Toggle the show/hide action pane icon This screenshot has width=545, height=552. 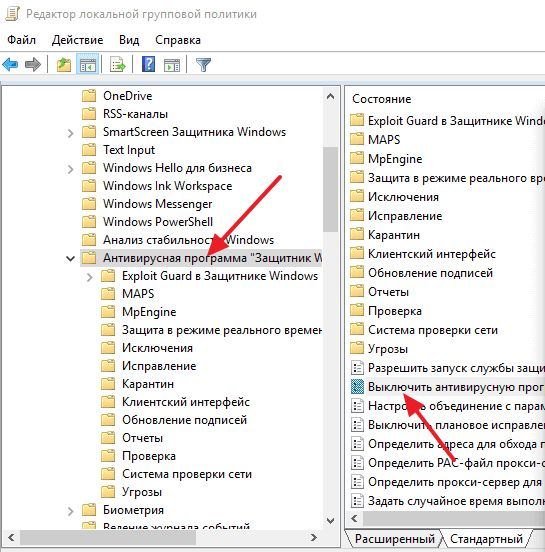click(x=172, y=65)
